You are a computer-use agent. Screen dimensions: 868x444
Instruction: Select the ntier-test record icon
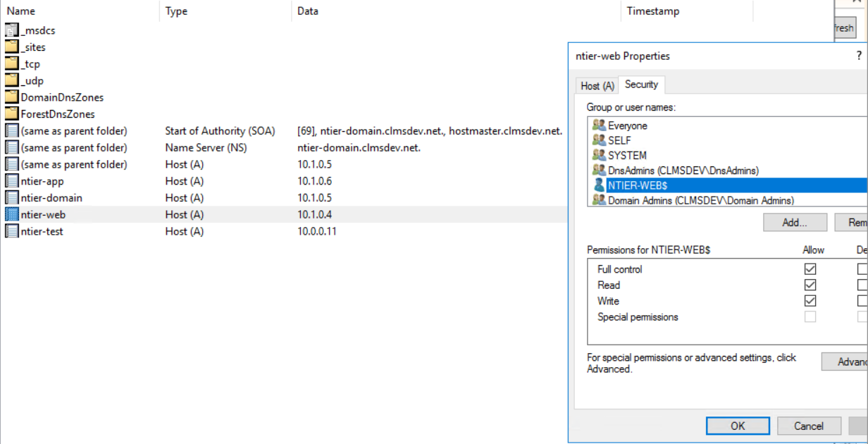[12, 231]
